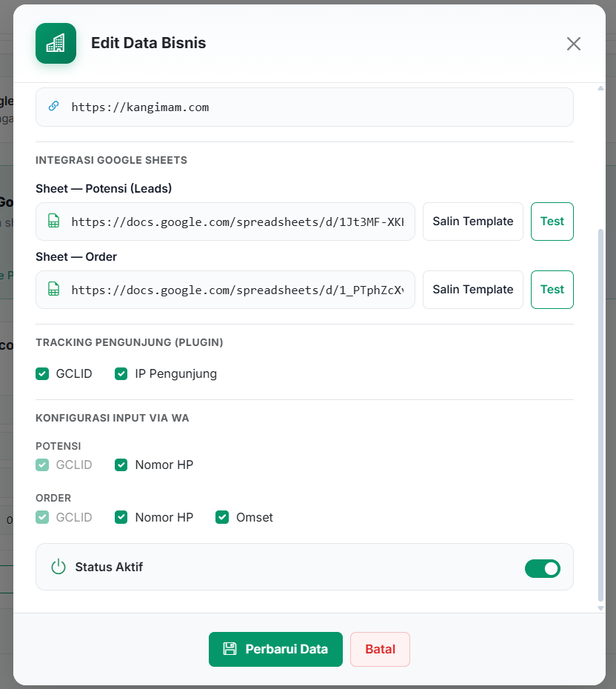Screen dimensions: 616x689
Task: Edit the Potensi (Leads) sheet URL field
Action: click(225, 222)
